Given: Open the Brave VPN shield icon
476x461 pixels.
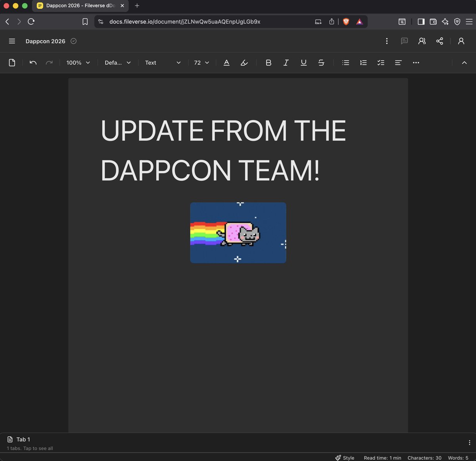Looking at the screenshot, I should (457, 21).
